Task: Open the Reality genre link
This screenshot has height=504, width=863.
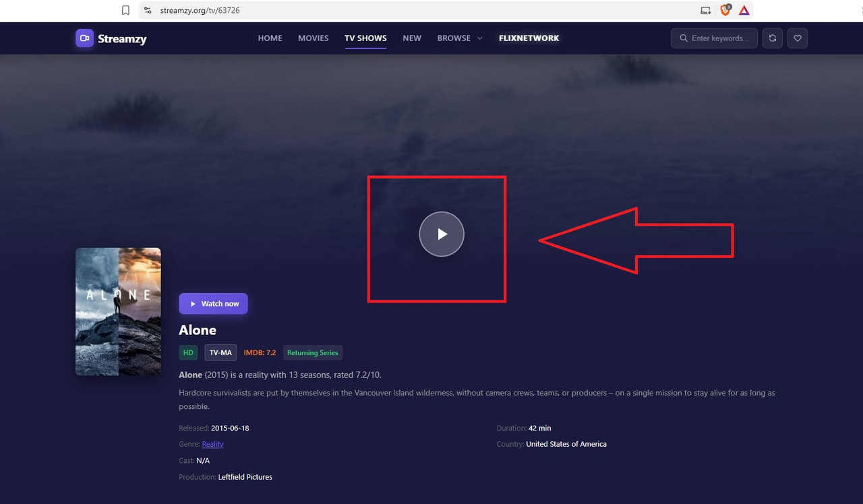Action: 213,444
